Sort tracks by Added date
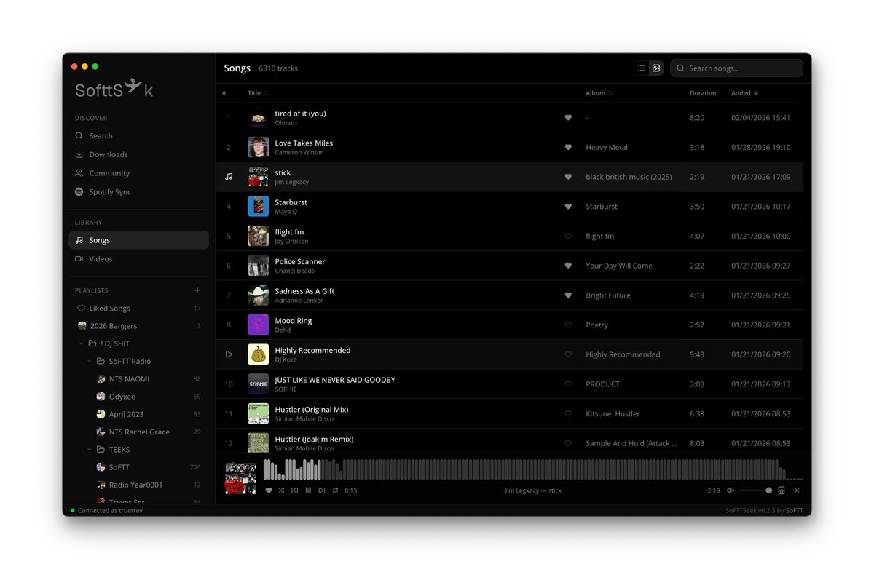874x588 pixels. (744, 93)
